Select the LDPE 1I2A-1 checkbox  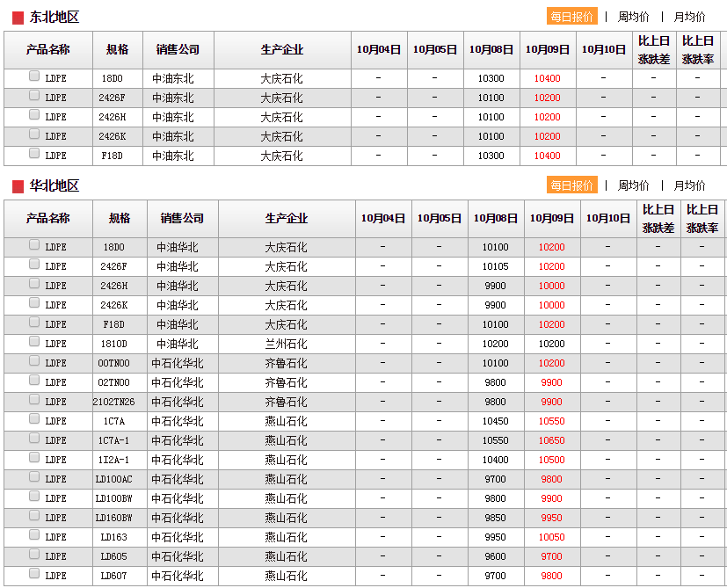(x=34, y=457)
